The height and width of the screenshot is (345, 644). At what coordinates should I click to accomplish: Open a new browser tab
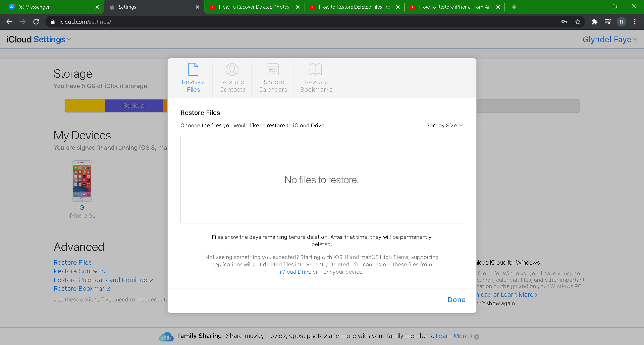point(514,7)
